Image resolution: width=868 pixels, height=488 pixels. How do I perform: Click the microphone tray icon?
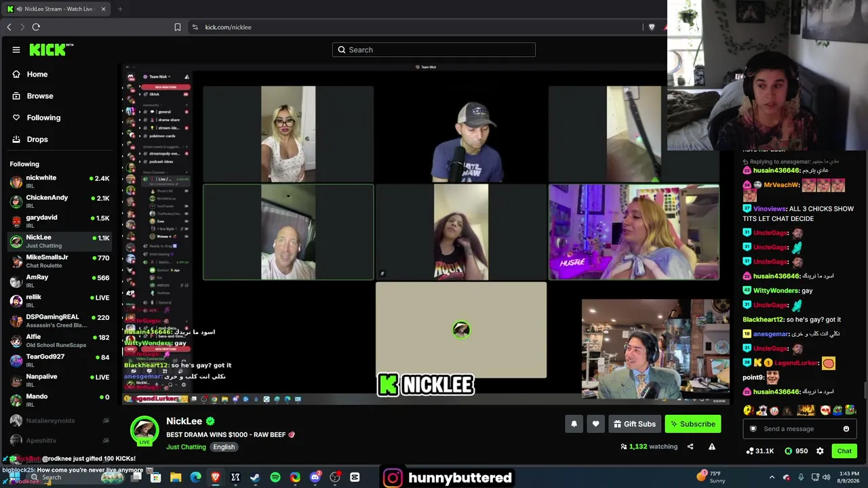tap(801, 477)
